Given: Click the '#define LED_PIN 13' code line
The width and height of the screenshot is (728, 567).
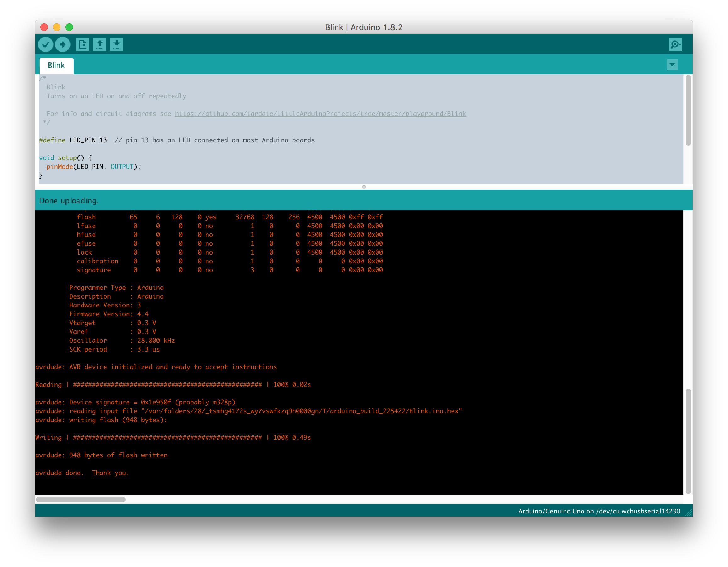Looking at the screenshot, I should (x=177, y=140).
